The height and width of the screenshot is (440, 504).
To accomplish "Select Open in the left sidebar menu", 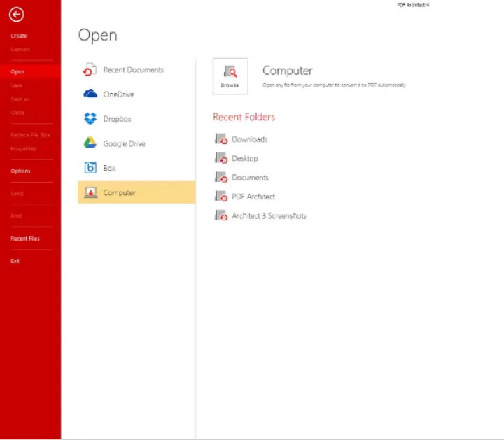I will coord(17,71).
